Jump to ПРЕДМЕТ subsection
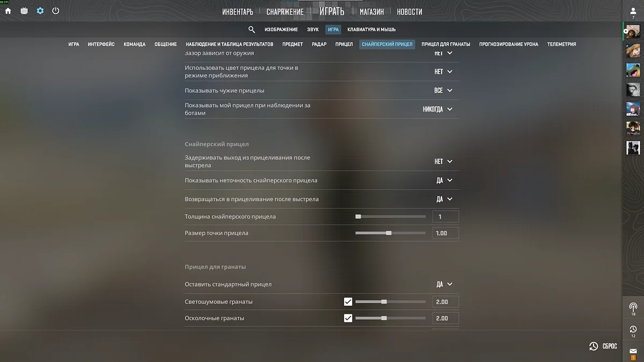This screenshot has width=644, height=362. pos(292,45)
